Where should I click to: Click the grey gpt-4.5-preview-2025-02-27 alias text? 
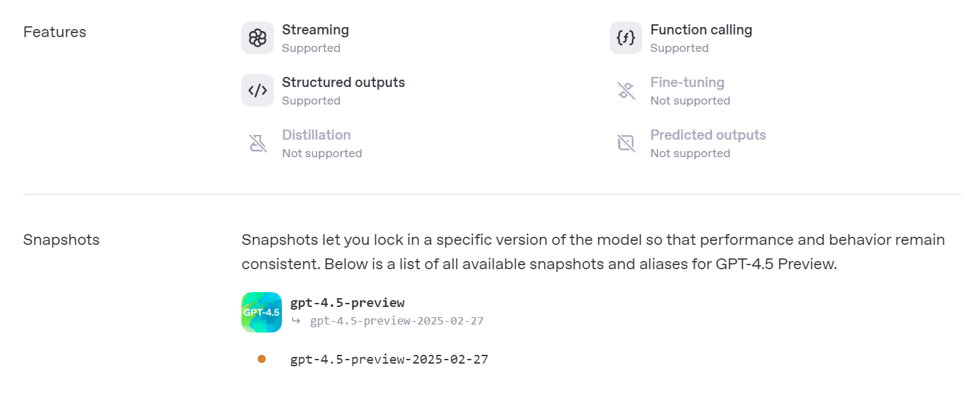397,321
